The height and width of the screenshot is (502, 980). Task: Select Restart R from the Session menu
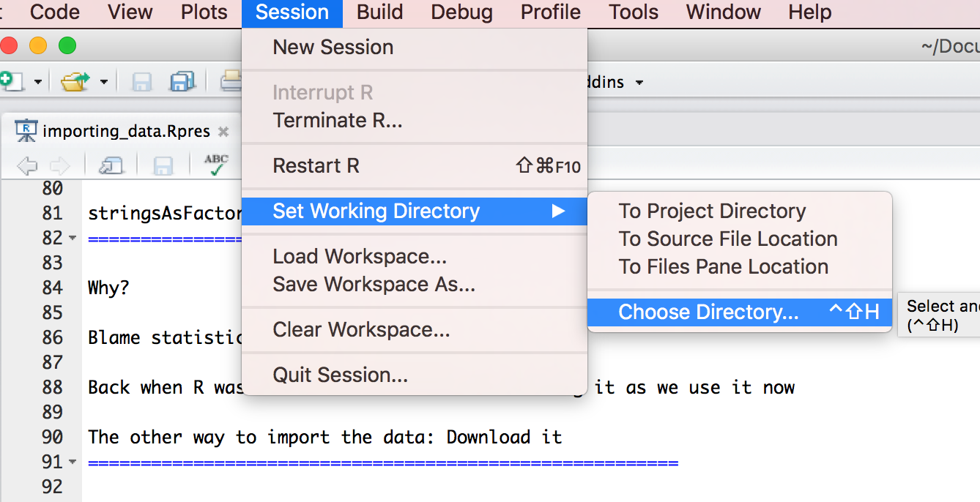tap(316, 165)
